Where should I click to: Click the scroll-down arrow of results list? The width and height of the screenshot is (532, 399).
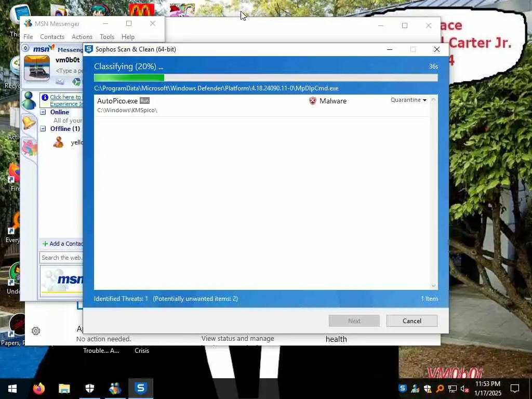point(433,286)
